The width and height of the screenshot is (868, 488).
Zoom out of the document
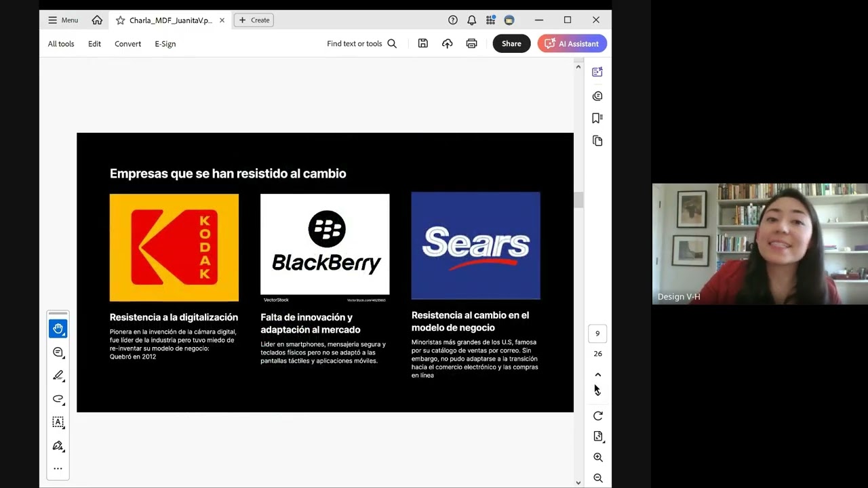pyautogui.click(x=597, y=478)
